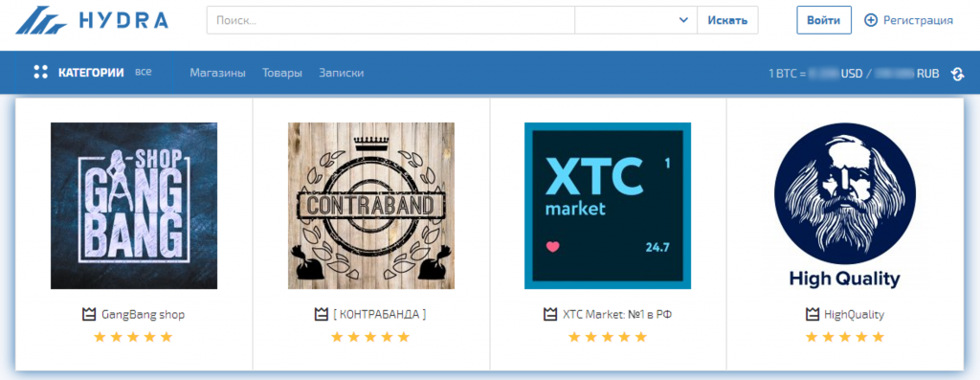Open the Записки section
980x380 pixels.
point(342,73)
